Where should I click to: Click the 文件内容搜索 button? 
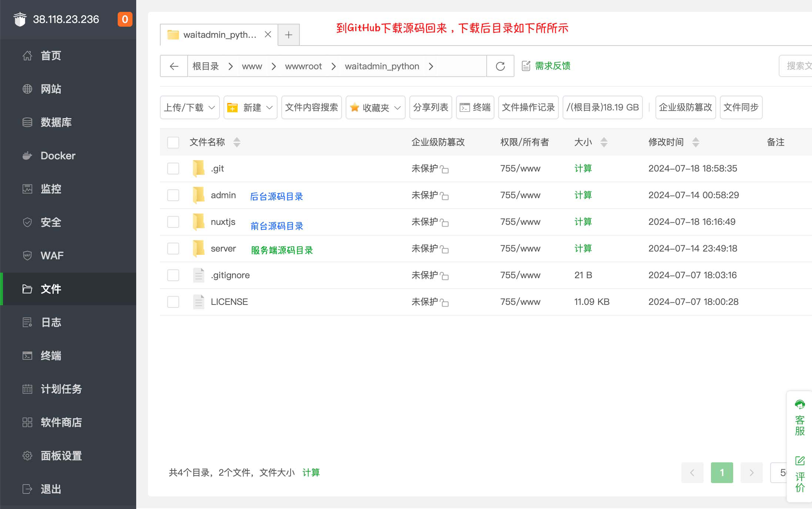pos(312,107)
